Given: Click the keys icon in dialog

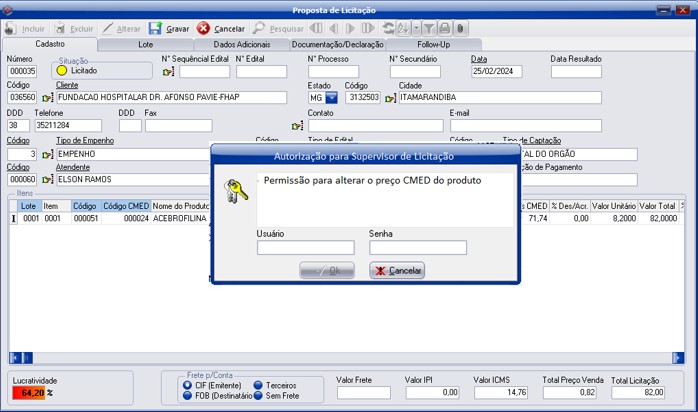Looking at the screenshot, I should tap(235, 191).
